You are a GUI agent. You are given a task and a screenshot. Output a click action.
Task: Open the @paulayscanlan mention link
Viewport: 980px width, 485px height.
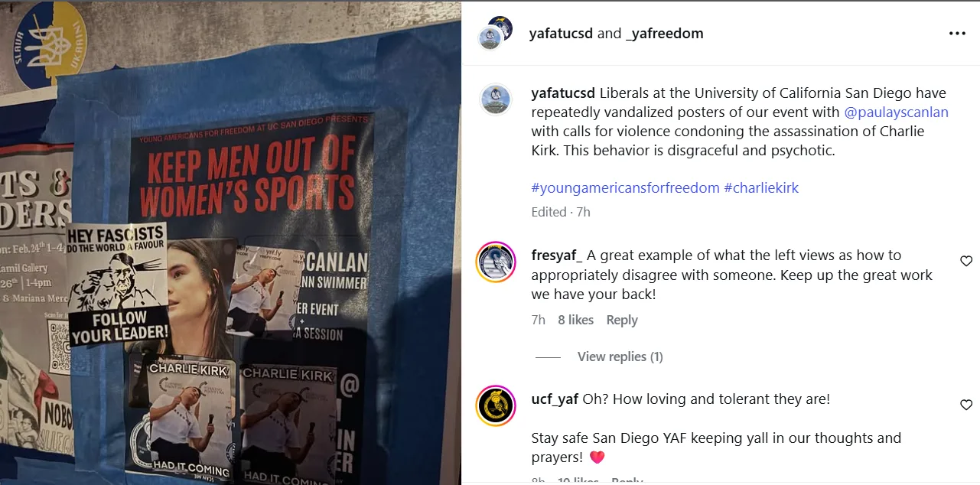(896, 112)
